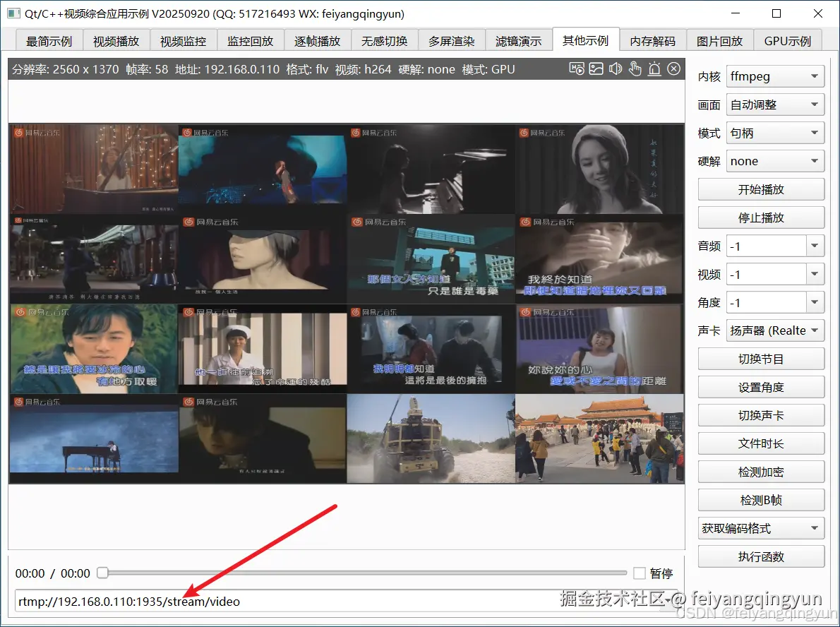The width and height of the screenshot is (840, 627).
Task: Switch to the 最简示例 tab
Action: point(49,41)
